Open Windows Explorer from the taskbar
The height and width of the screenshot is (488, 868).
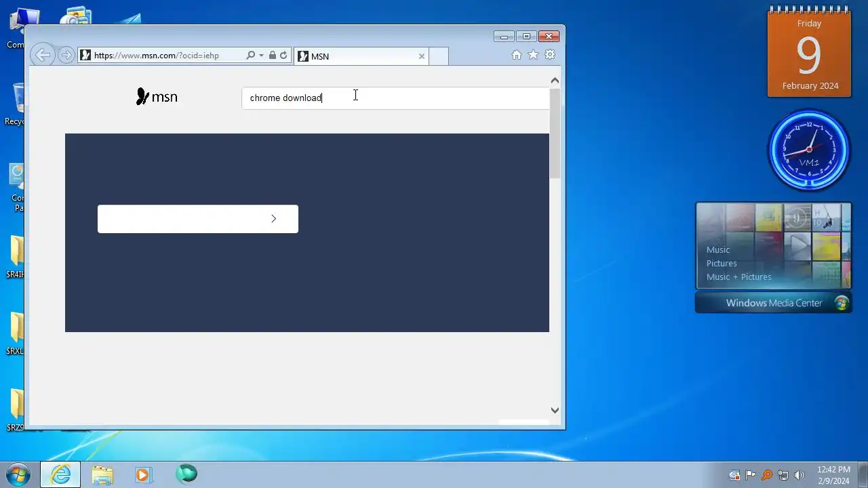click(x=102, y=474)
